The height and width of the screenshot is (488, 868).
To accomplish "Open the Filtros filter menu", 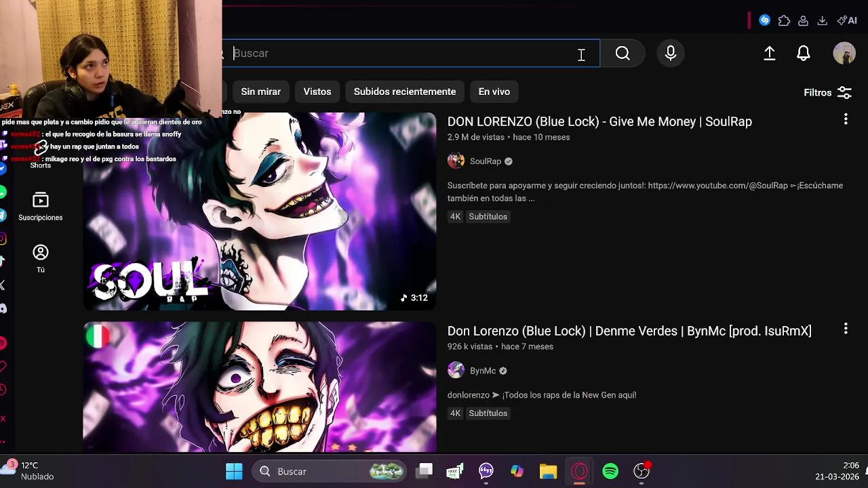I will 827,93.
